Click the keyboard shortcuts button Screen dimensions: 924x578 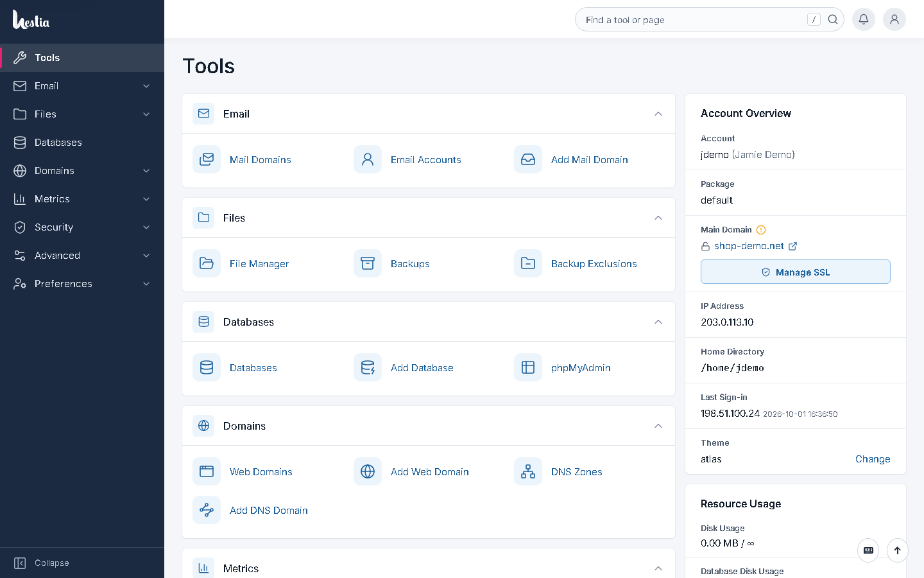(x=868, y=550)
